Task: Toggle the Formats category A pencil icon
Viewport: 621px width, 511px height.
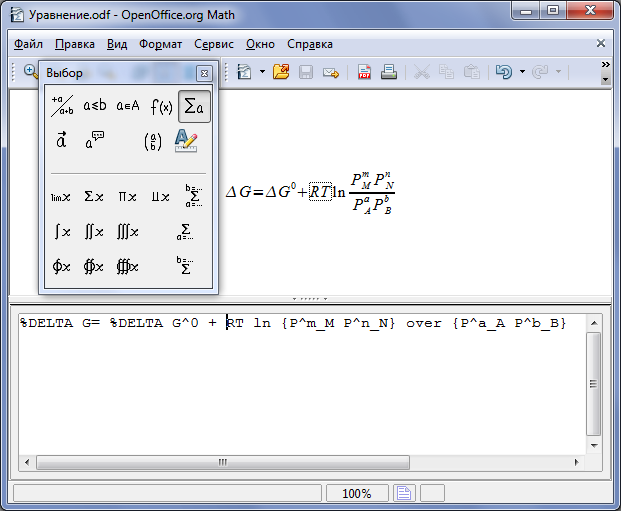Action: (186, 141)
